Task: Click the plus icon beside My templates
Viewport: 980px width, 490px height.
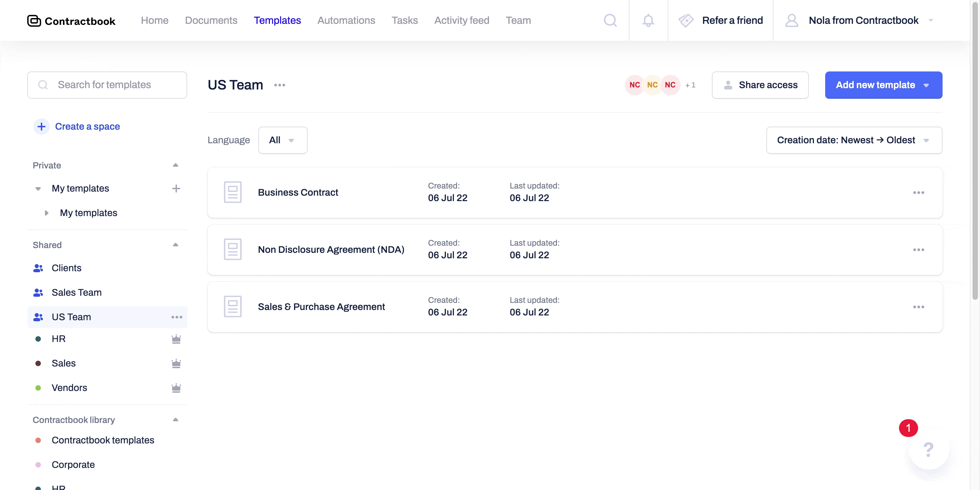Action: tap(176, 188)
